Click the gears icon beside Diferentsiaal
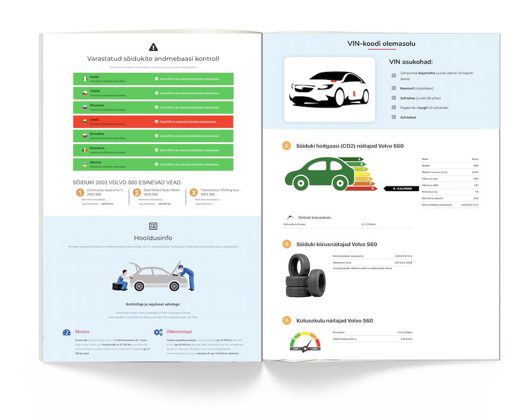The width and height of the screenshot is (532, 417). pos(158,332)
